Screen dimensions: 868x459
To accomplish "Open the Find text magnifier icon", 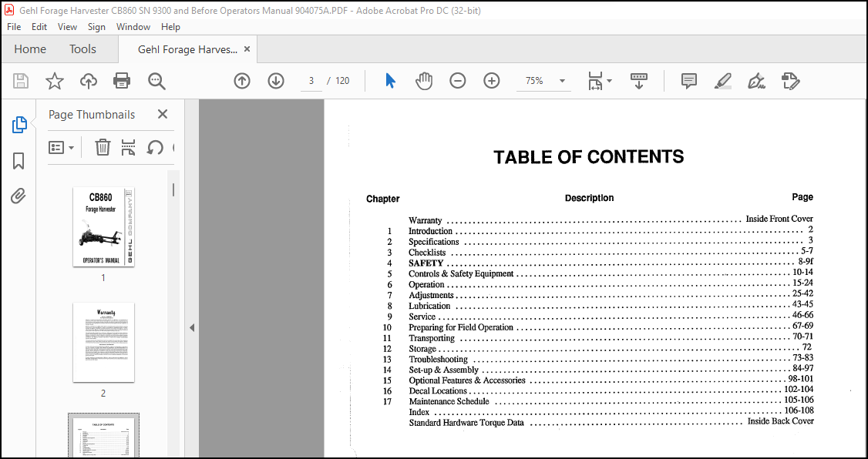I will [x=156, y=82].
